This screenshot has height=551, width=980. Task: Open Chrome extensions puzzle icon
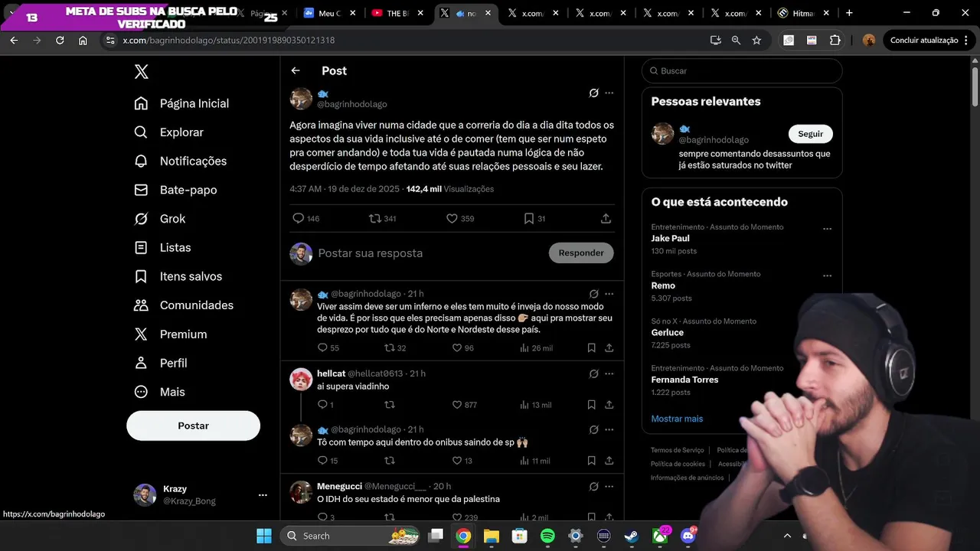click(835, 40)
